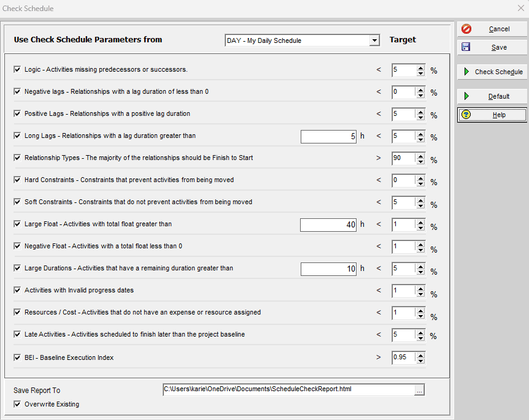Open Help with the question mark button
Screen dimensions: 529x420
pos(492,115)
